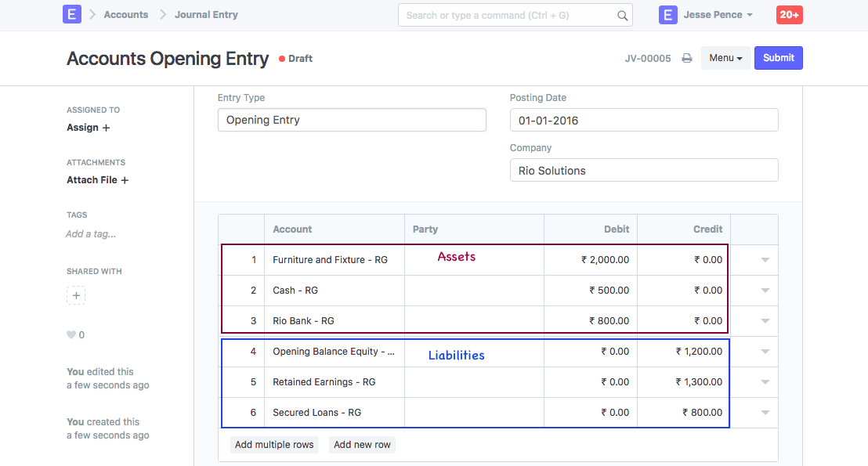Click the Jesse Pence avatar icon
Image resolution: width=868 pixels, height=466 pixels.
[x=668, y=15]
